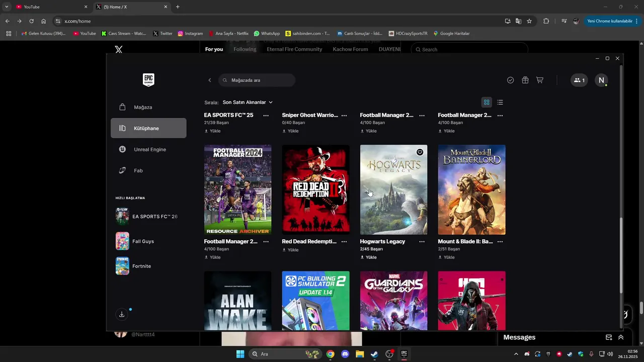Open a new Chrome tab
The image size is (644, 362).
(x=178, y=7)
